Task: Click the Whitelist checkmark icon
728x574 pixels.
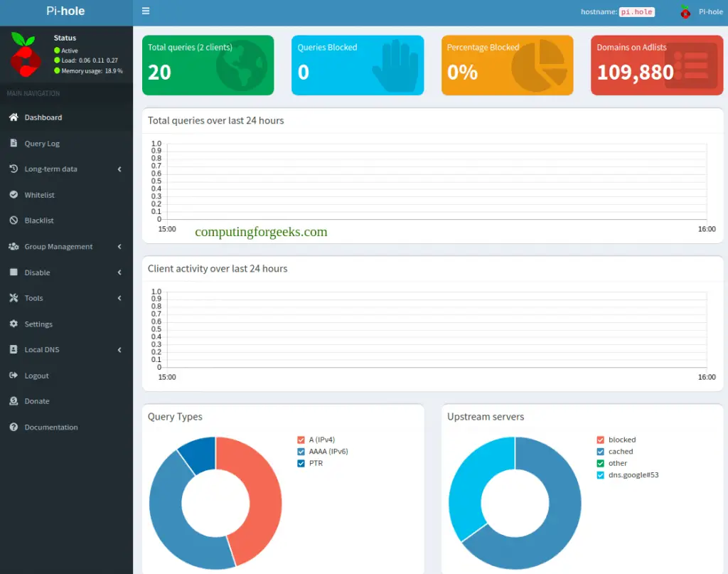Action: (x=14, y=195)
